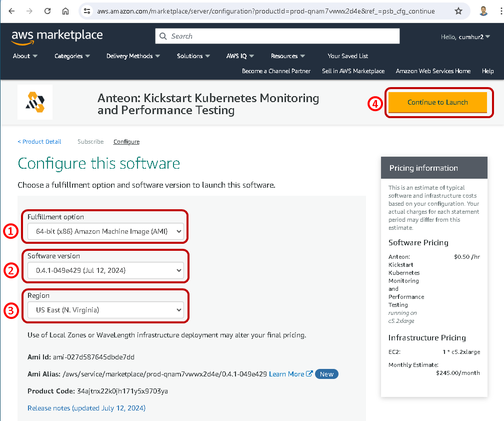Open the Hello, cumhur2 account menu
Viewport: 504px width, 421px height.
click(465, 37)
